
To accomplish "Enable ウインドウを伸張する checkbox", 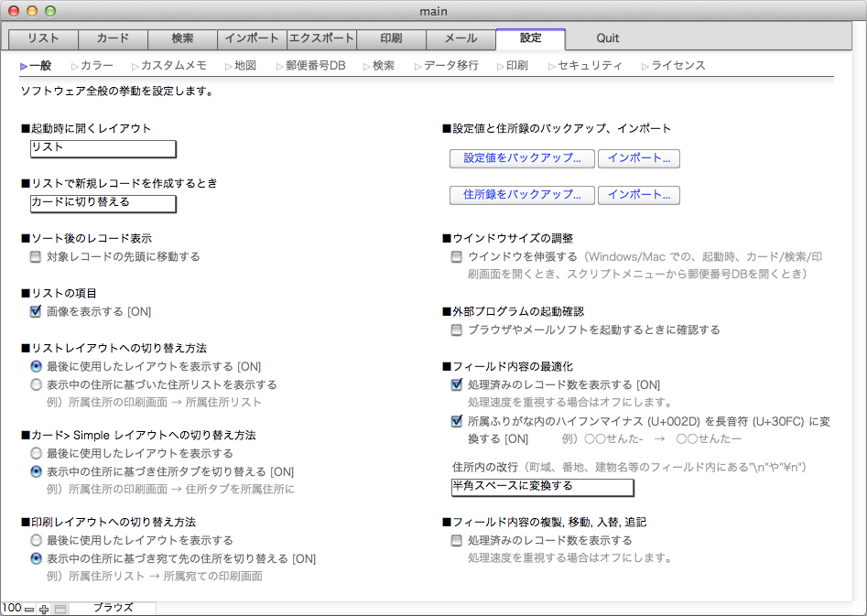I will (457, 257).
